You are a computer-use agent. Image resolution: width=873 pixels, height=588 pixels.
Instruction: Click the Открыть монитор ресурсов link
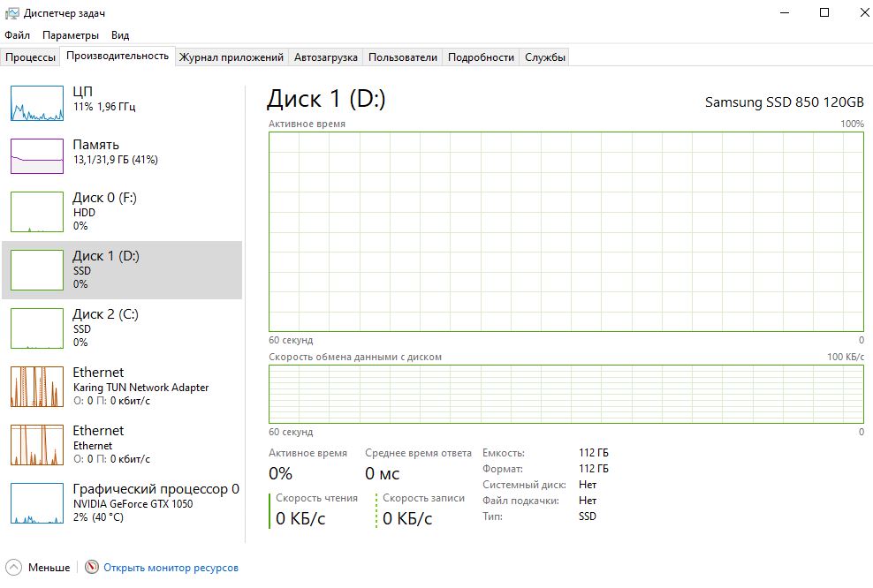click(x=171, y=568)
